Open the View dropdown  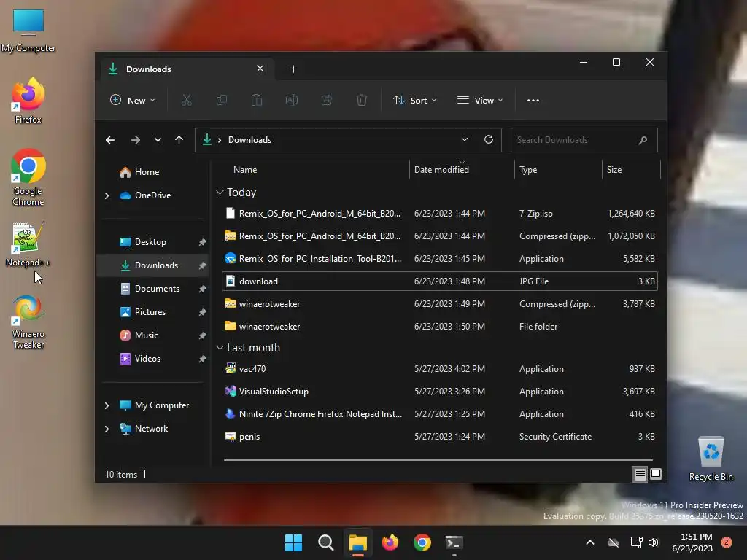(x=480, y=100)
